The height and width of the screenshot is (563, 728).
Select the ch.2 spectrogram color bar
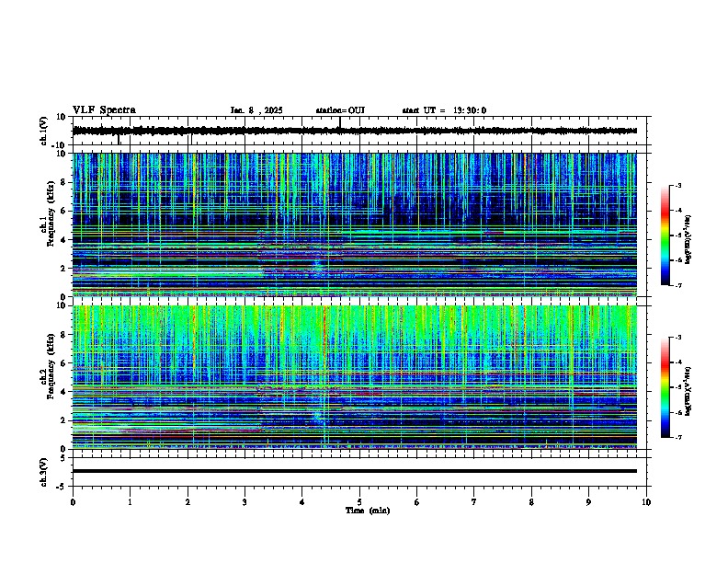pyautogui.click(x=665, y=387)
